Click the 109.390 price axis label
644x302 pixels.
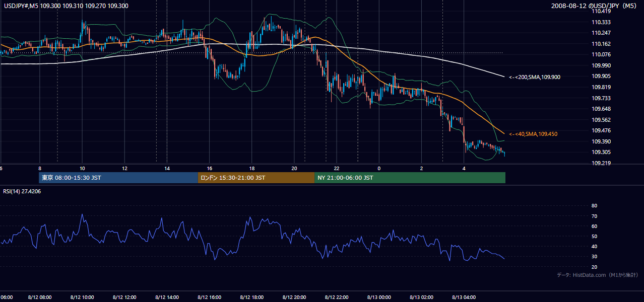coord(602,141)
